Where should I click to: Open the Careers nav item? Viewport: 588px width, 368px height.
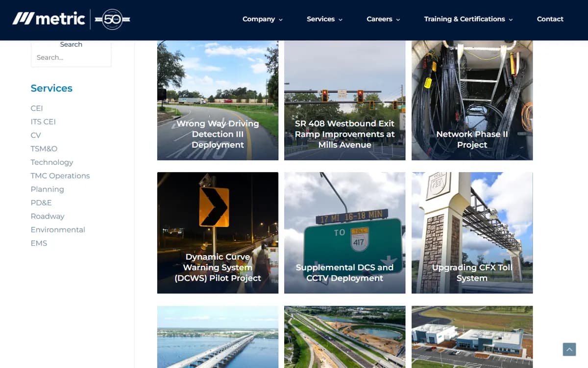click(x=379, y=19)
